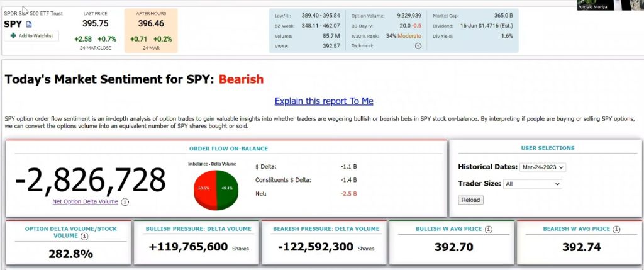Click the Dividend 16-Jun $1.4716 value
644x270 pixels.
pos(486,26)
